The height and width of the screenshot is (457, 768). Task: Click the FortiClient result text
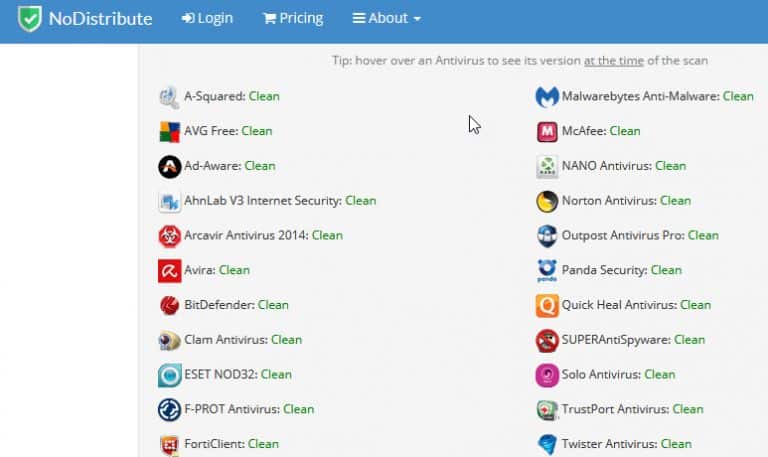point(232,444)
